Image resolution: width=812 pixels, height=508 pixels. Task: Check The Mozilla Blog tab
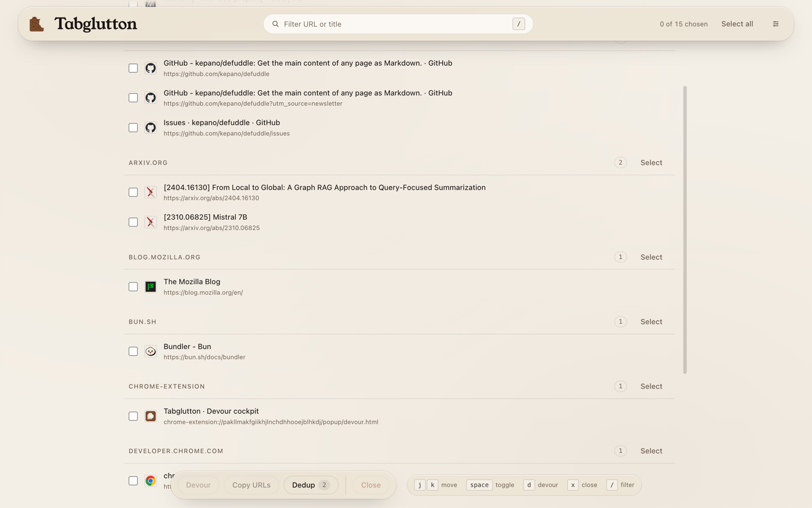pos(133,287)
